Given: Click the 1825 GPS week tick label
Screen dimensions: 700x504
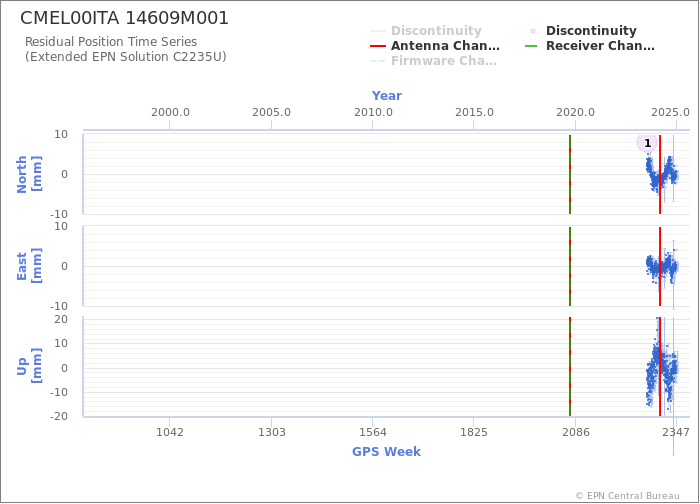Looking at the screenshot, I should 474,432.
